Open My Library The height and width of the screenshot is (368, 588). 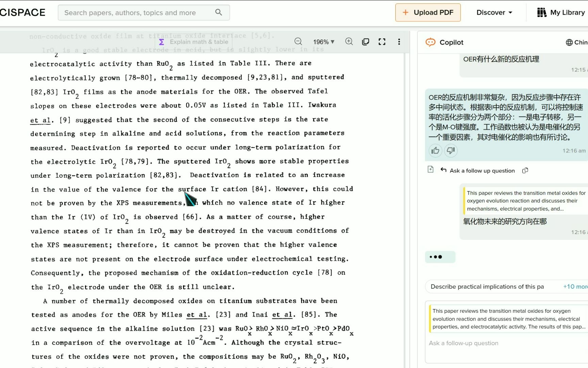point(561,13)
